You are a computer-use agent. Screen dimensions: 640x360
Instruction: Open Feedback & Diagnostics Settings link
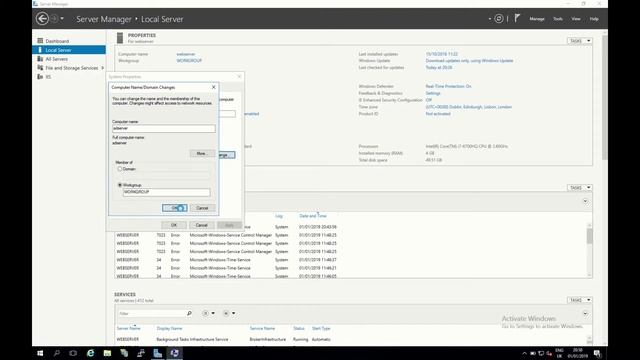tap(433, 93)
